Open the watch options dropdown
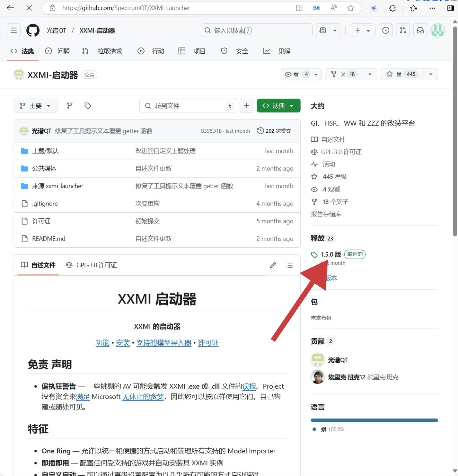This screenshot has width=458, height=476. pyautogui.click(x=301, y=74)
